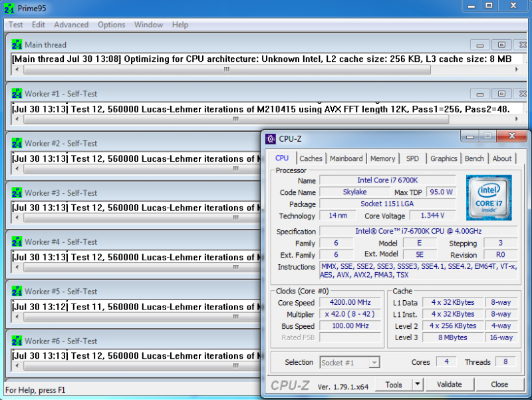Click Worker #1 horizontal scrollbar thumb
The height and width of the screenshot is (400, 532).
tap(236, 119)
